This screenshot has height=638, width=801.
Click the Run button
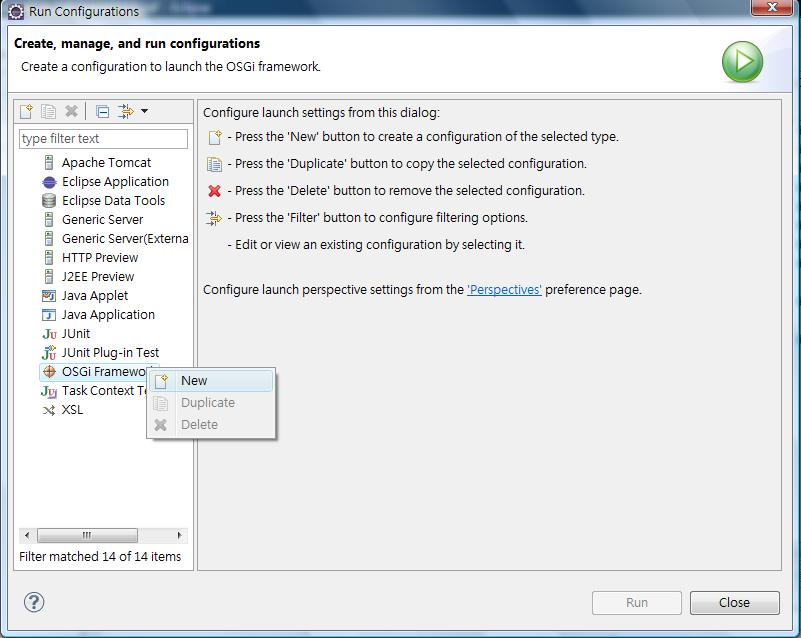[637, 603]
